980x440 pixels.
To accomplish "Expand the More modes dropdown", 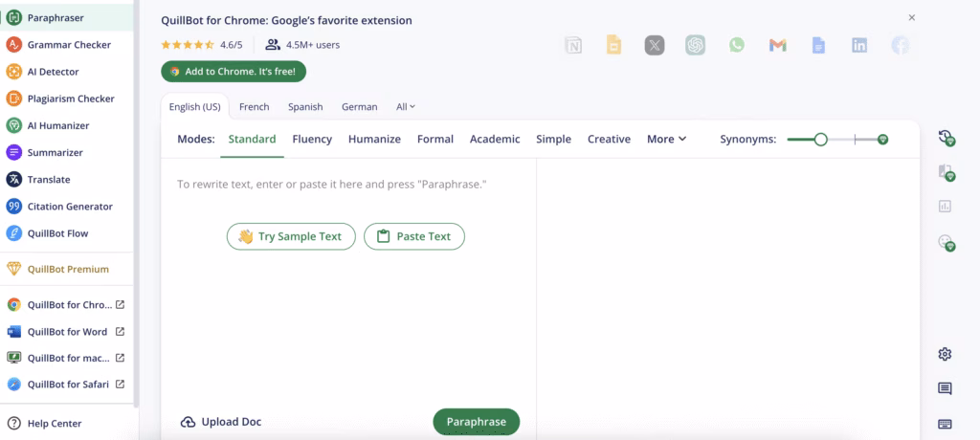I will pyautogui.click(x=666, y=139).
